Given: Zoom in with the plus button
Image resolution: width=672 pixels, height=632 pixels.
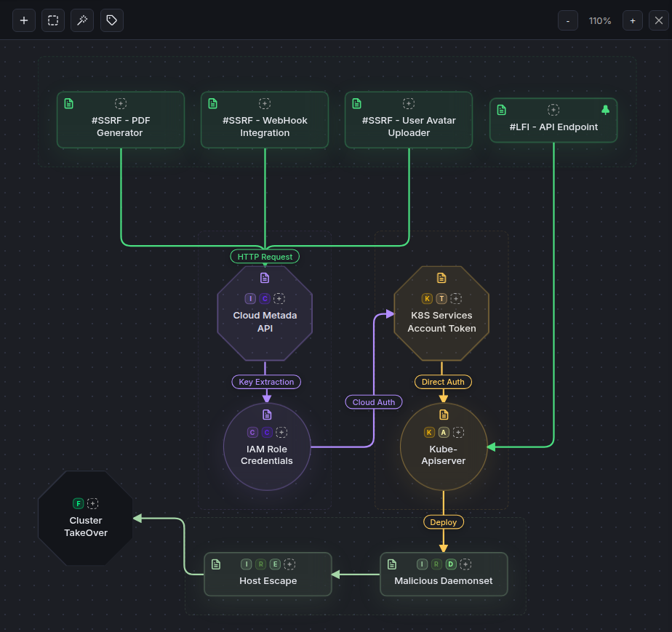Looking at the screenshot, I should (x=633, y=20).
